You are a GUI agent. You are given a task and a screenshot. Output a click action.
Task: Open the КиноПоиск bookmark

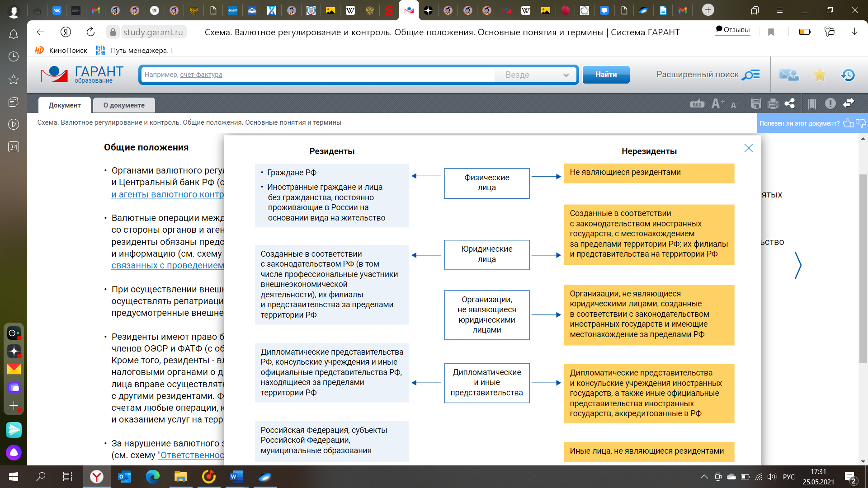point(61,50)
